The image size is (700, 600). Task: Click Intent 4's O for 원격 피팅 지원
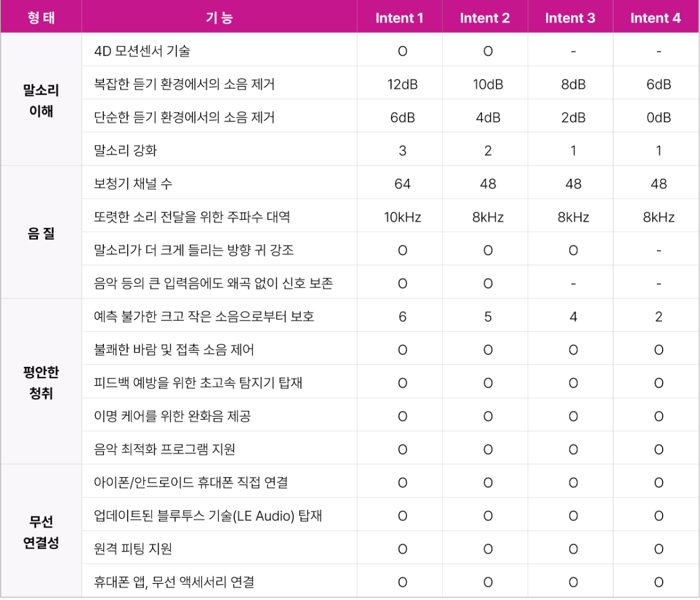[x=658, y=549]
